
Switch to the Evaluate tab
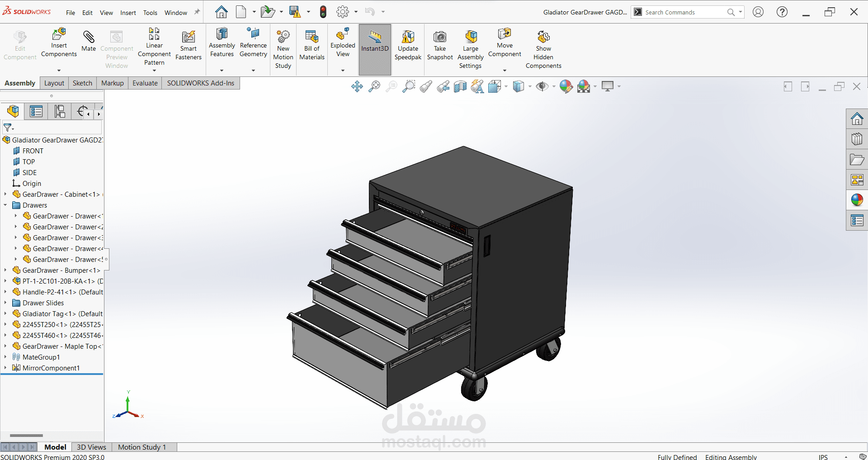click(145, 83)
